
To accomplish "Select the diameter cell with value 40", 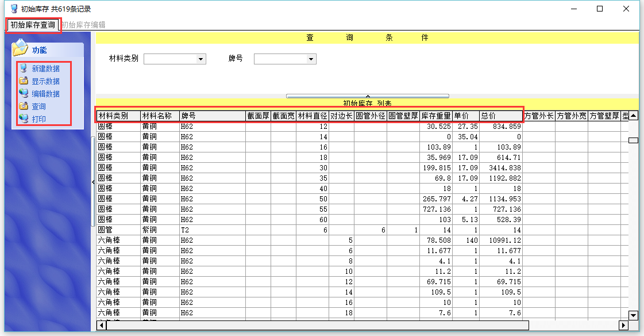I will pos(313,188).
